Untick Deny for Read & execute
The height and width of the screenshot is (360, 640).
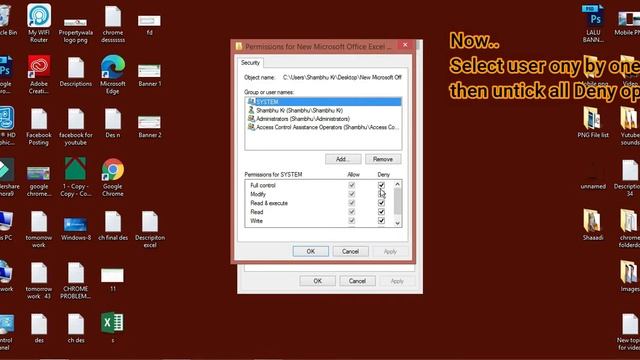tap(381, 203)
